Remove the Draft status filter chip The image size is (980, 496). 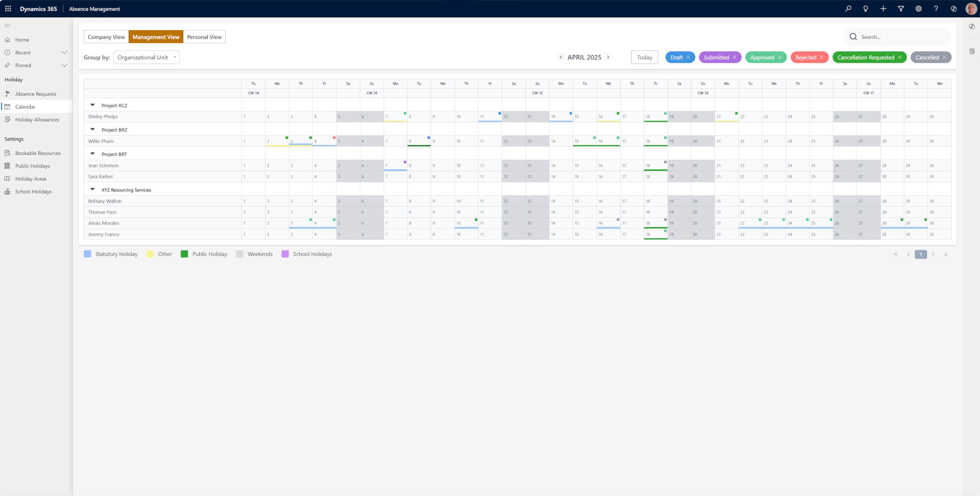pyautogui.click(x=688, y=57)
